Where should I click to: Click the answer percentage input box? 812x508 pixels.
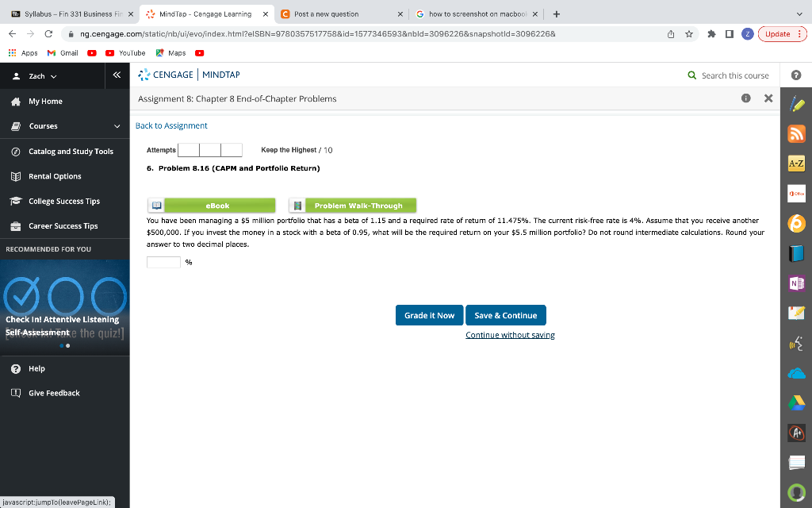tap(163, 262)
